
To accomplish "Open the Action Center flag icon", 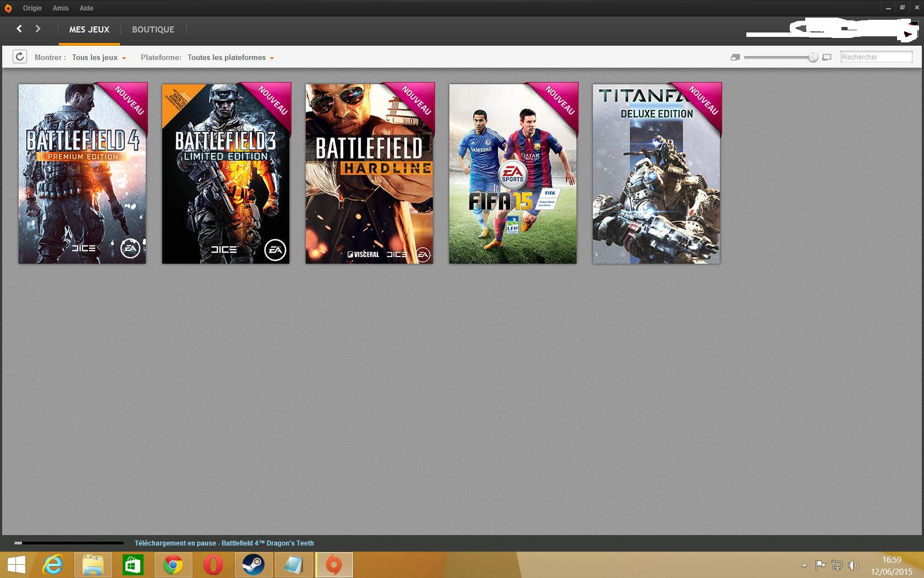I will (821, 565).
